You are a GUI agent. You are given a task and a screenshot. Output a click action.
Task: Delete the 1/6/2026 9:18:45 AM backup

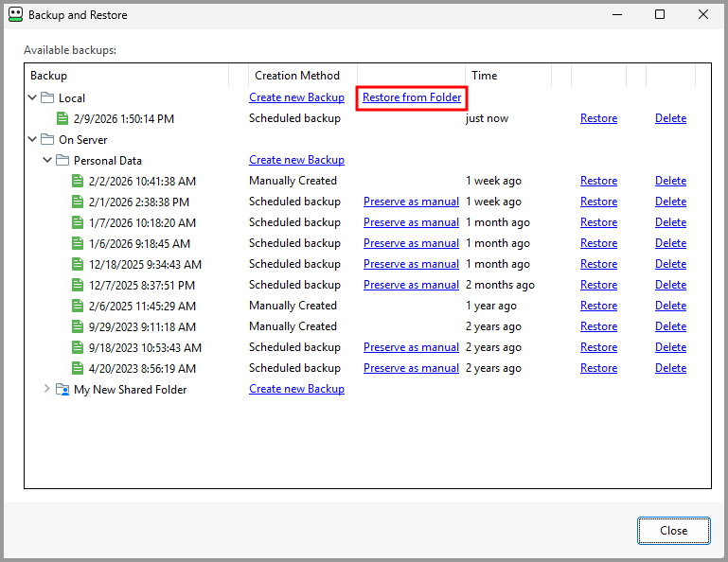[670, 243]
